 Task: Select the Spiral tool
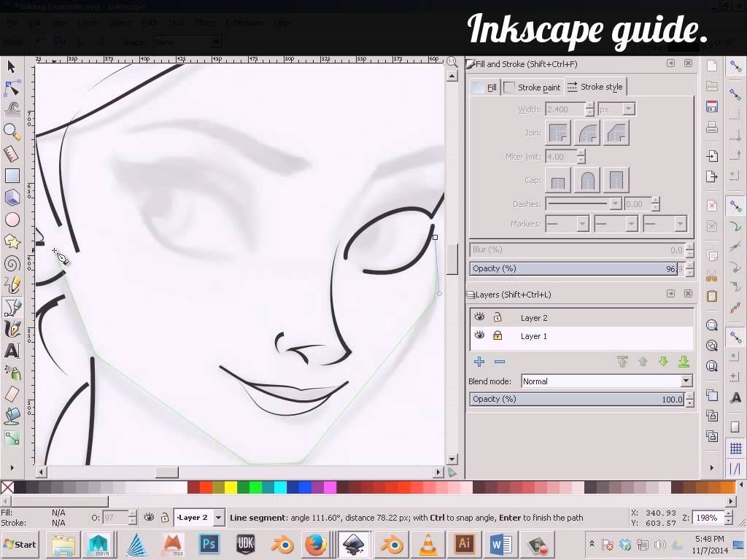point(11,262)
